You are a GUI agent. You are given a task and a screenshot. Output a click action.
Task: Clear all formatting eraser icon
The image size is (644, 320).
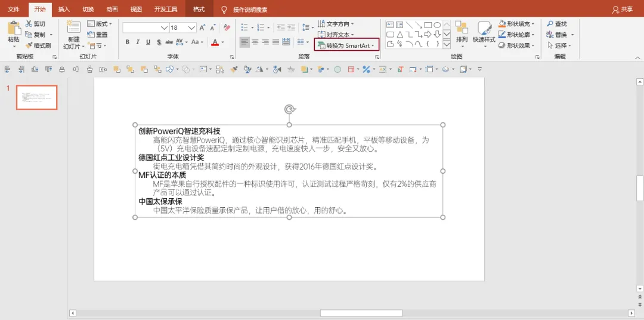pyautogui.click(x=227, y=27)
